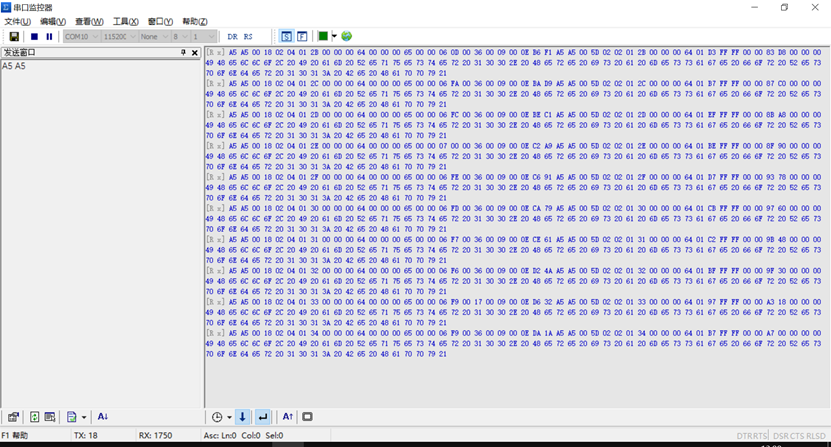Screen dimensions: 831x447
Task: Open the data bits 8 dropdown
Action: point(180,37)
